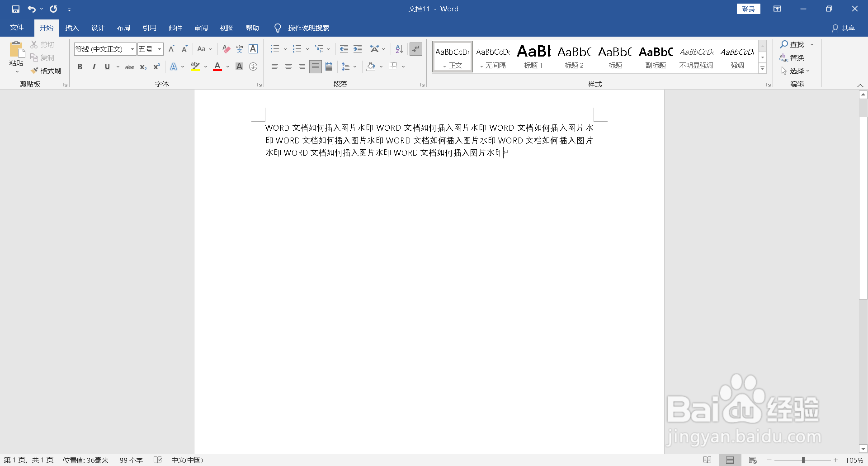Clear all formatting with eraser icon

tap(226, 49)
